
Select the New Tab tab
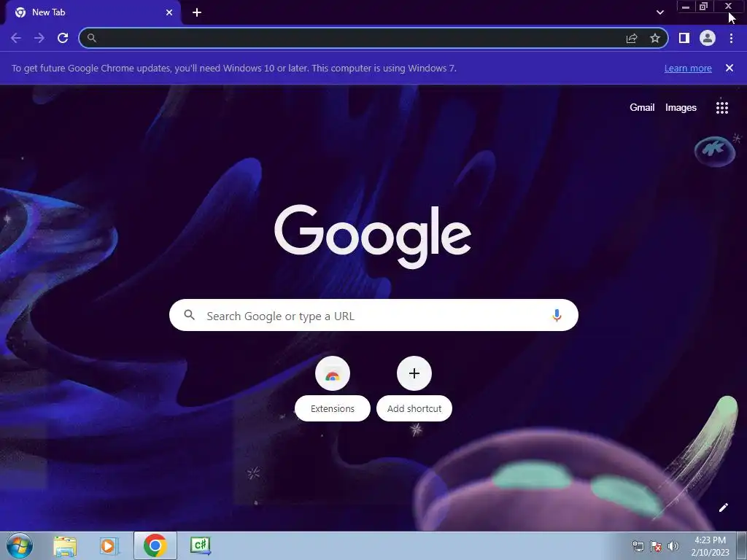point(93,12)
